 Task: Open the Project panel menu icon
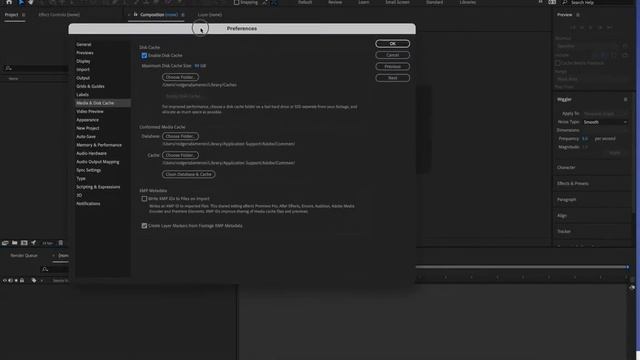(x=24, y=15)
